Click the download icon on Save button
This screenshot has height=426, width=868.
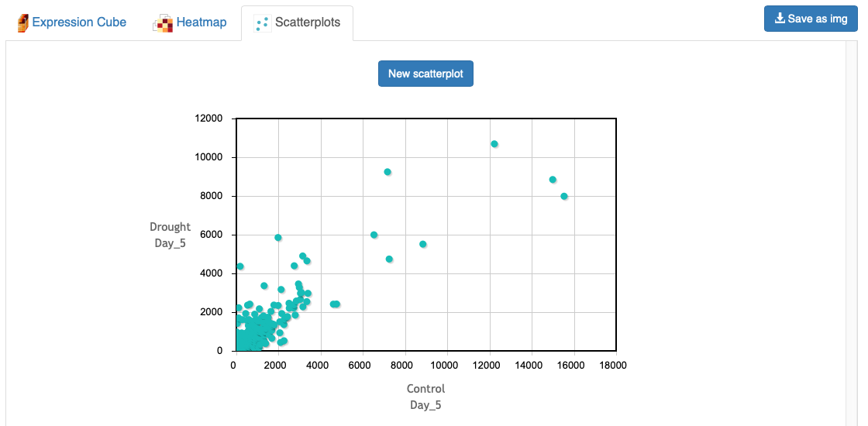780,19
